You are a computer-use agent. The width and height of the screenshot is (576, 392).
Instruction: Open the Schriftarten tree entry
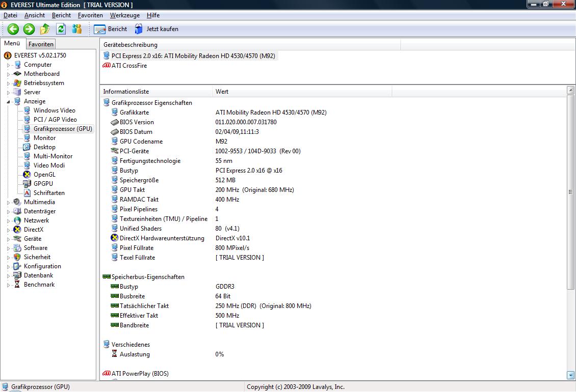48,193
